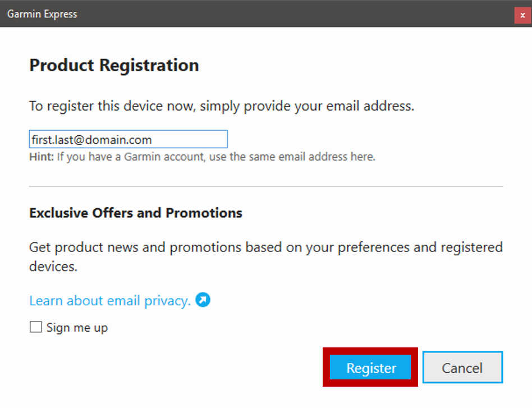The image size is (532, 408).
Task: Select the Exclusive Offers and Promotions heading
Action: (135, 213)
